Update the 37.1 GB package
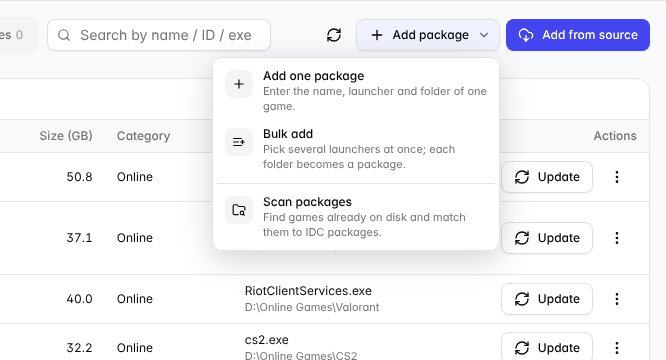Image resolution: width=666 pixels, height=360 pixels. (x=547, y=238)
